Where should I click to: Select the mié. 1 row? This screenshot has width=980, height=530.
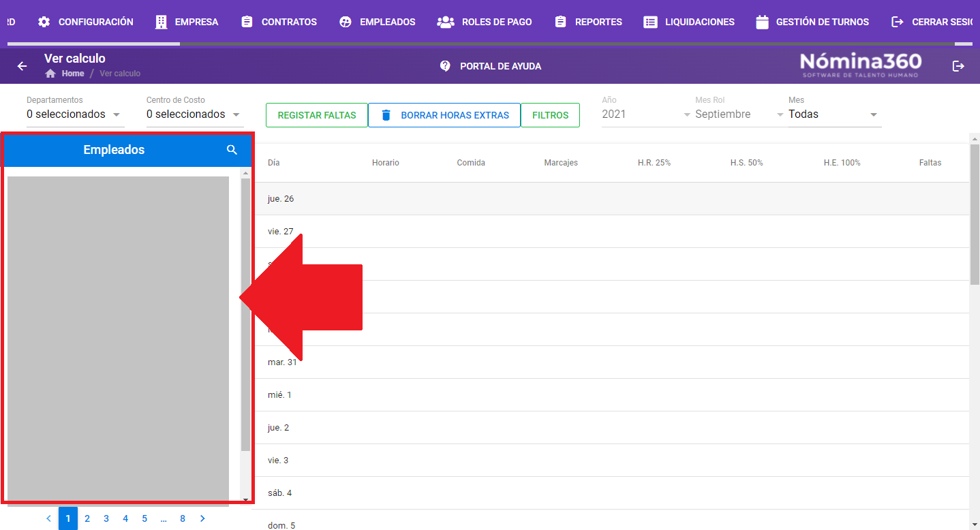[x=611, y=395]
